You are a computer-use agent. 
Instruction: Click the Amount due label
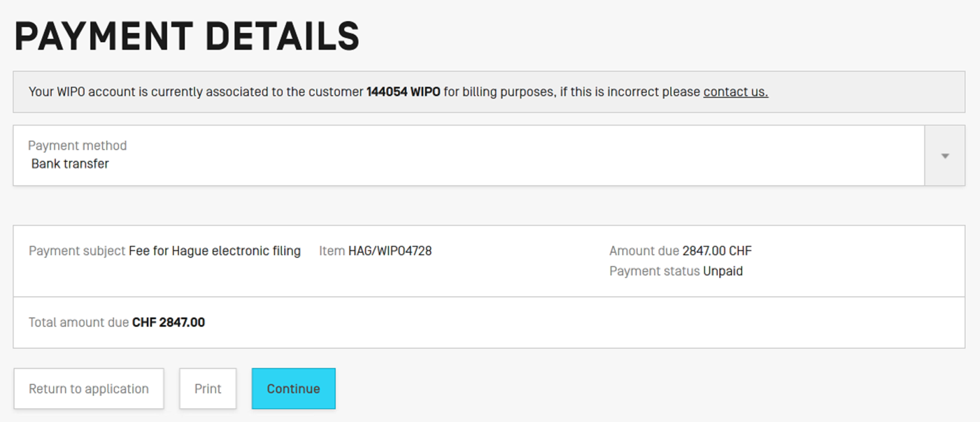pyautogui.click(x=644, y=251)
